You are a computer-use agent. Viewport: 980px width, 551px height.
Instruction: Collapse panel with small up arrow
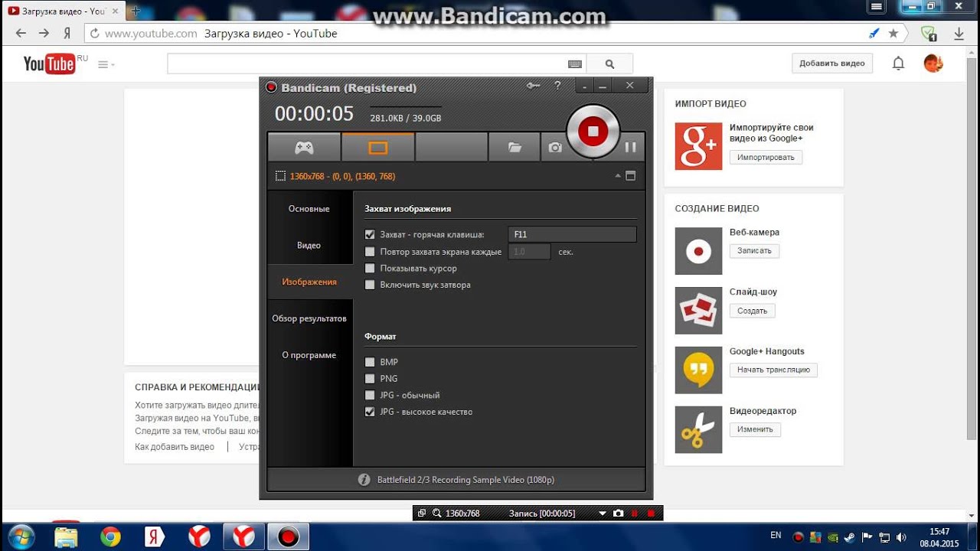point(617,176)
